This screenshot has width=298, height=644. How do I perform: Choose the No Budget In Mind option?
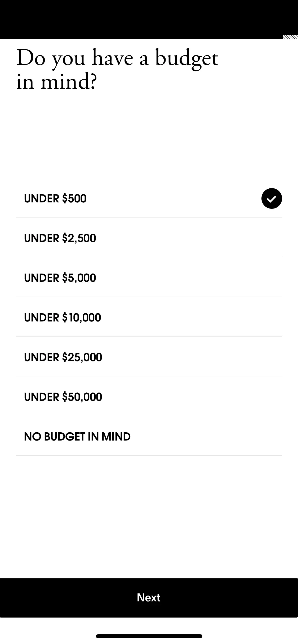click(x=149, y=437)
